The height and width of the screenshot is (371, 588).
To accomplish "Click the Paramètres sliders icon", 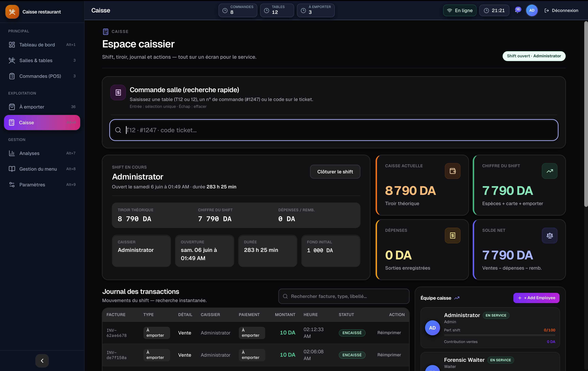I will click(12, 185).
